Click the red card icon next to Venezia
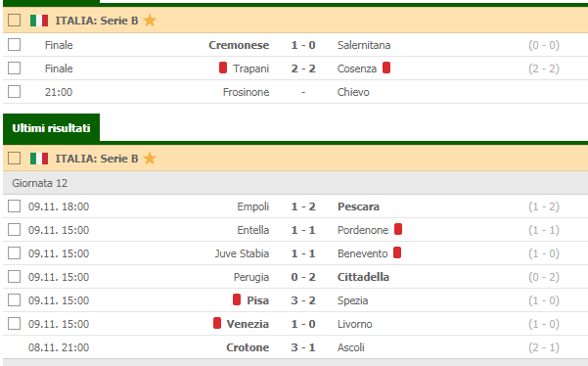The width and height of the screenshot is (588, 366). (x=217, y=323)
